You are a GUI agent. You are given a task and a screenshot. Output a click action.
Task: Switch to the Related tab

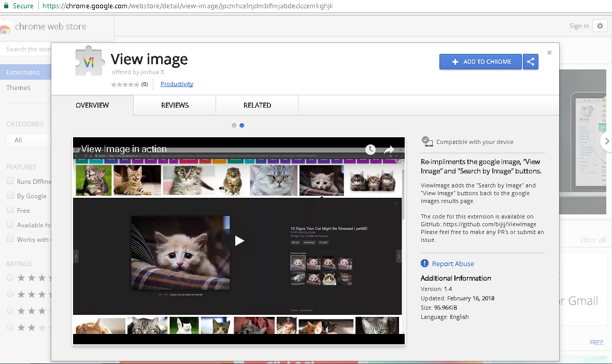click(x=257, y=105)
